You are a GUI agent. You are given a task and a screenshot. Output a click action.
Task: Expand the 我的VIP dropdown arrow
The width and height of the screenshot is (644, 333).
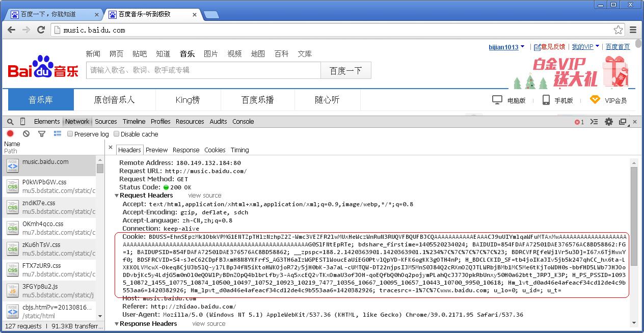point(597,46)
